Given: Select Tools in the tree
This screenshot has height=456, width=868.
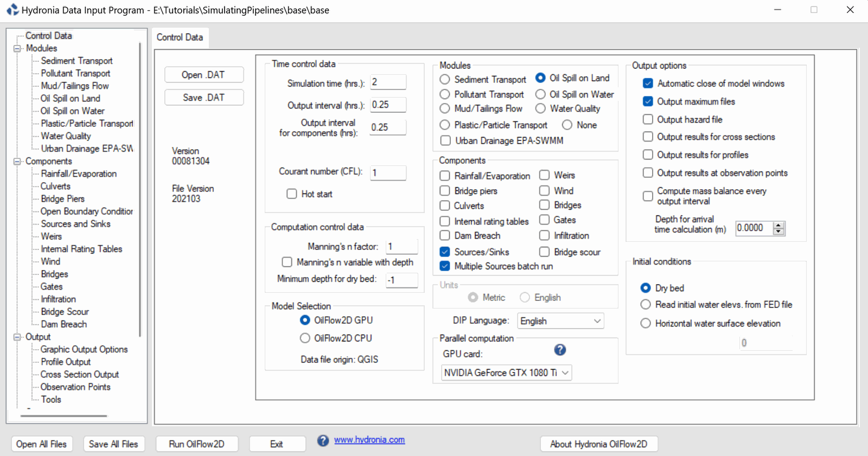Looking at the screenshot, I should [51, 399].
